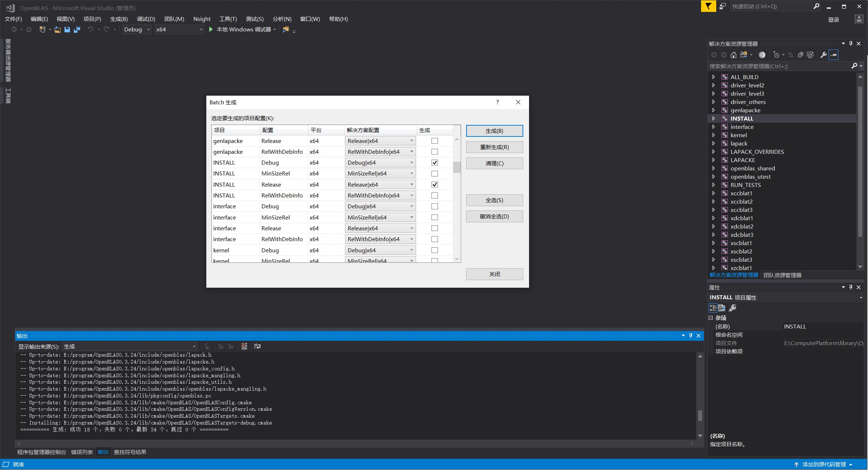Image resolution: width=868 pixels, height=470 pixels.
Task: Click the Clear All output icon
Action: tap(244, 346)
